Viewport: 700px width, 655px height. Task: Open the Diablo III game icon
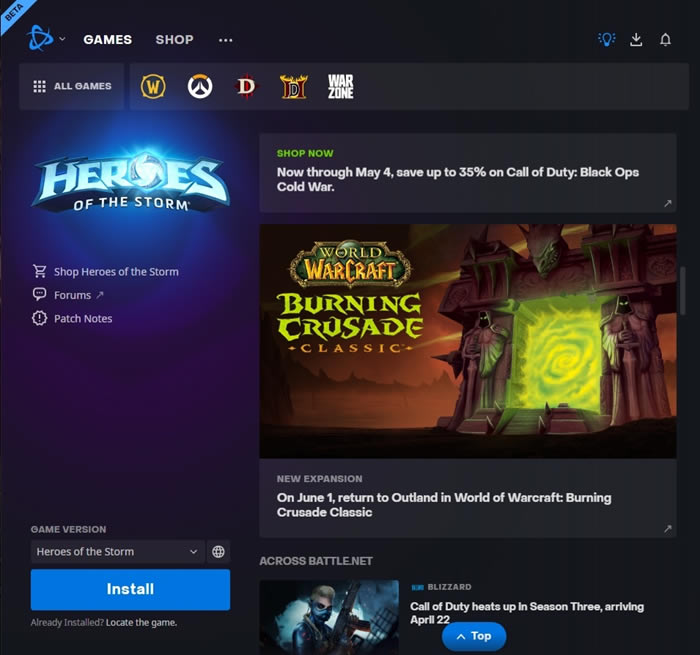point(246,87)
